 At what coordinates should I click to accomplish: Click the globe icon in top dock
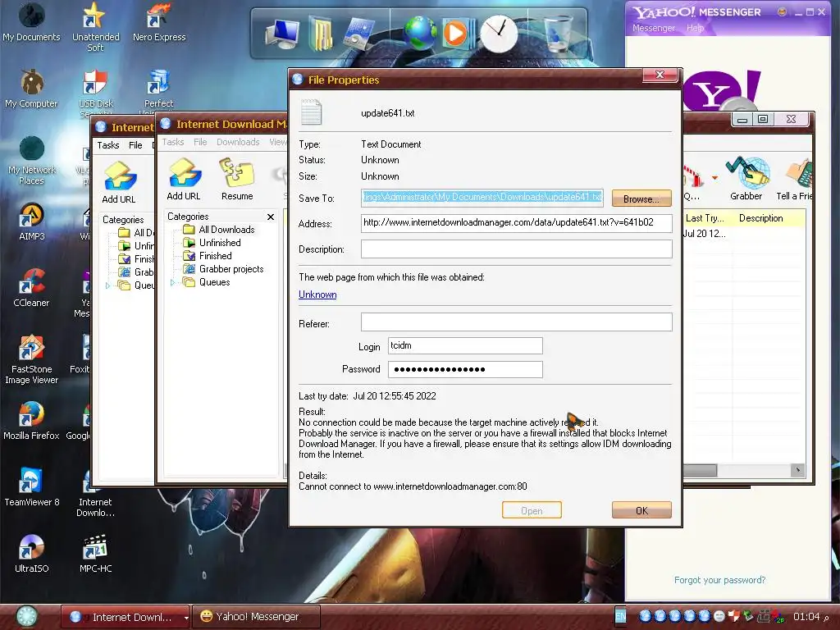420,33
